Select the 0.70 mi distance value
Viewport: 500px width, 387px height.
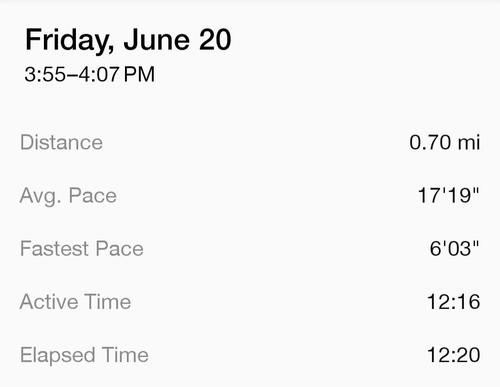[445, 142]
